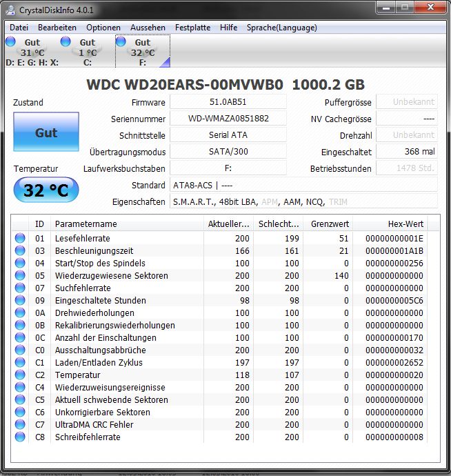Screen dimensions: 451x476
Task: Click status orb for Wiederzuweisungsereignisse
Action: [20, 388]
